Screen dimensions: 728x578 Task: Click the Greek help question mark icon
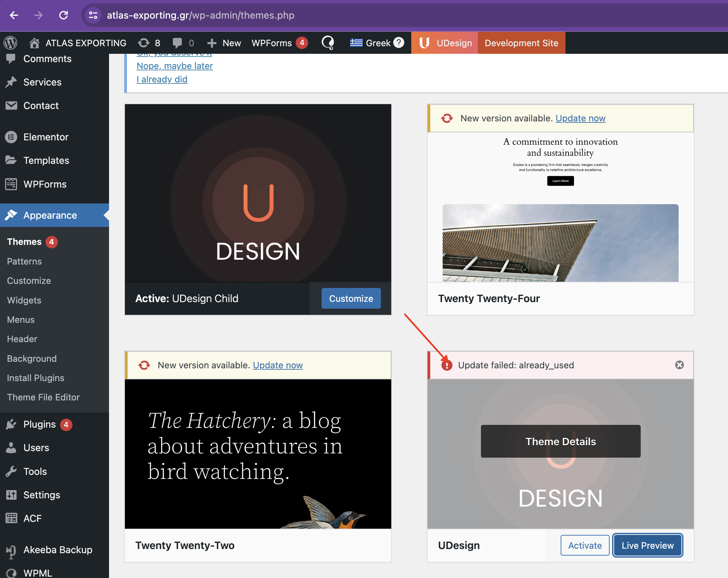pos(399,42)
